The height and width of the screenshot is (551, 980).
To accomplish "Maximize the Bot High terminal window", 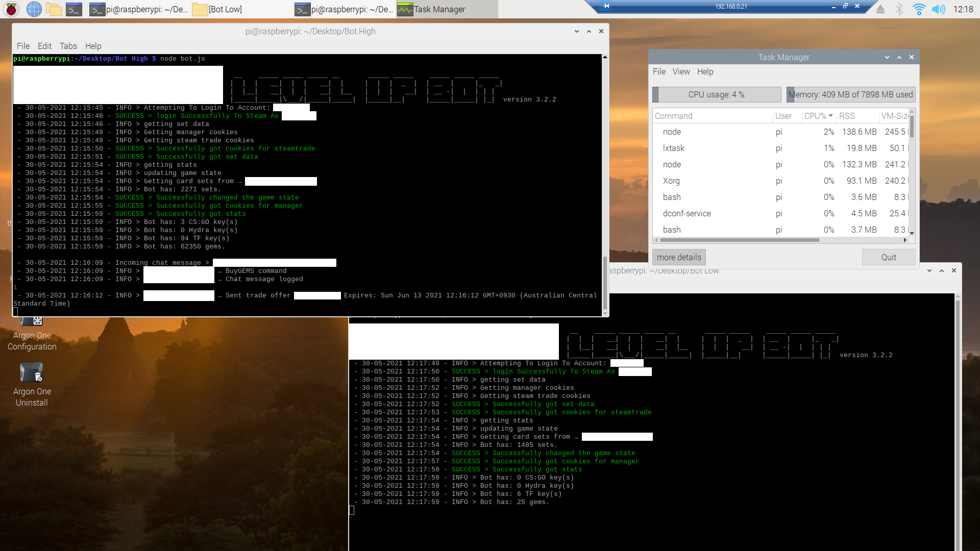I will pyautogui.click(x=589, y=31).
